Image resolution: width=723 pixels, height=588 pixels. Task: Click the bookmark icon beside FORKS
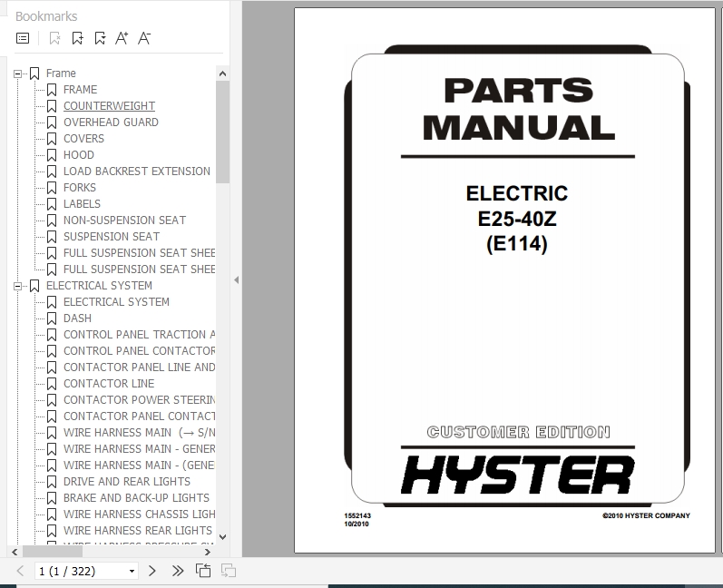[52, 188]
